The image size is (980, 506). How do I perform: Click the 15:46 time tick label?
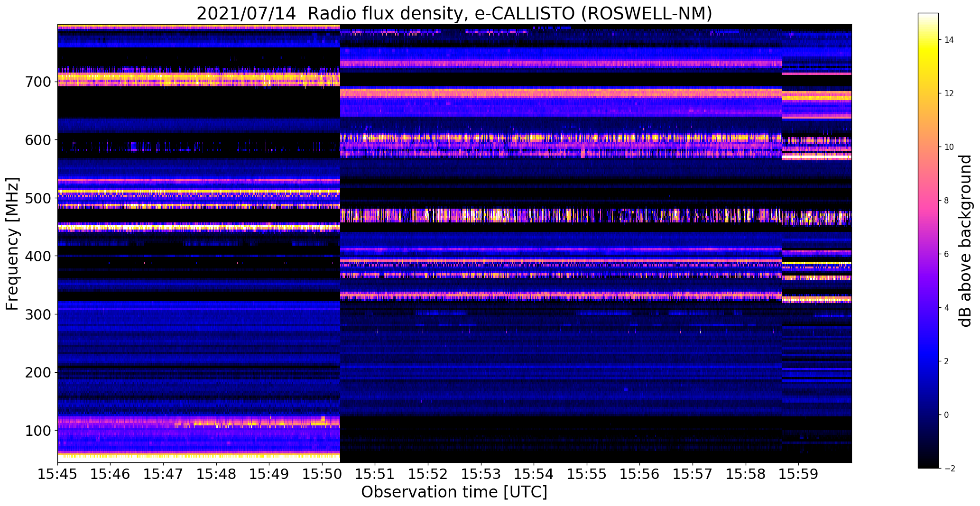click(x=111, y=474)
